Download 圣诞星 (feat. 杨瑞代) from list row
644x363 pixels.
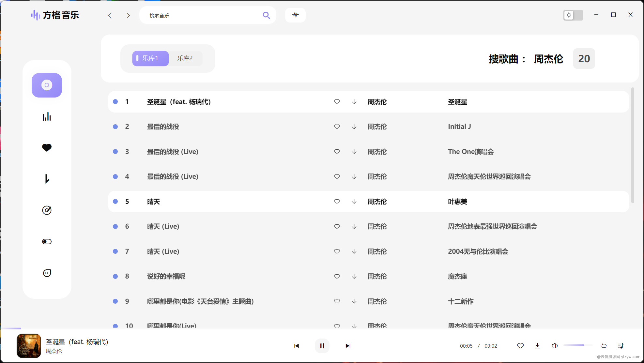pos(354,102)
